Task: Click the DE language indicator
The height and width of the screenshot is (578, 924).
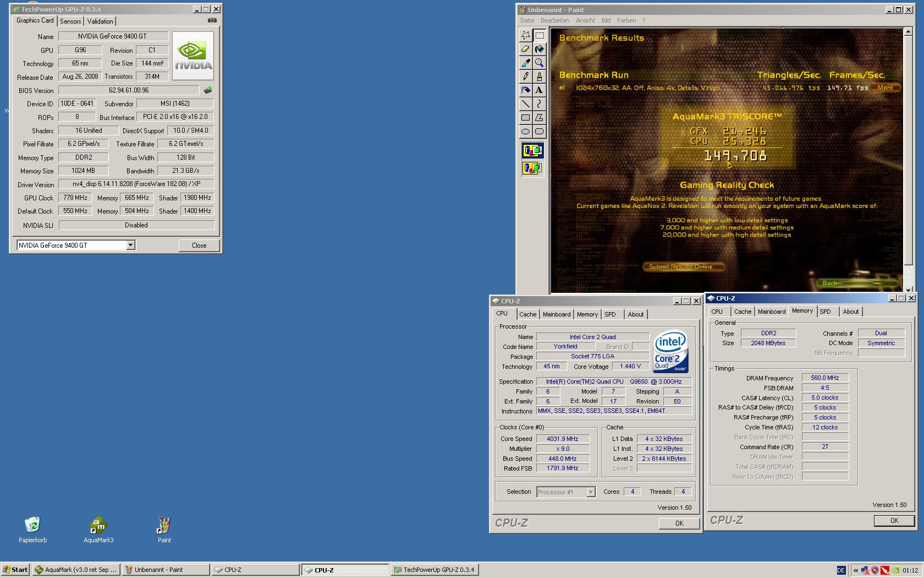Action: tap(841, 570)
